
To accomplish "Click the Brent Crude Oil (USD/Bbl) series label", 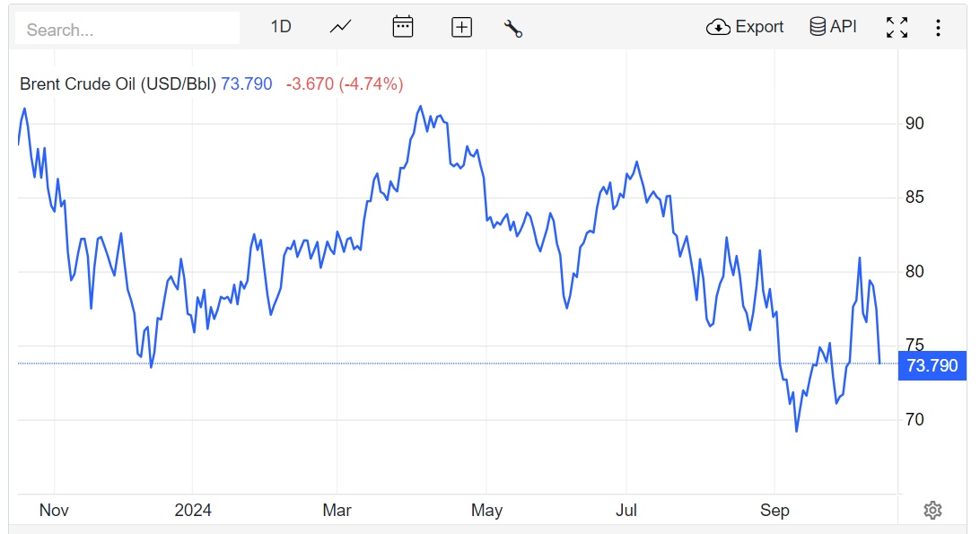I will pyautogui.click(x=118, y=83).
